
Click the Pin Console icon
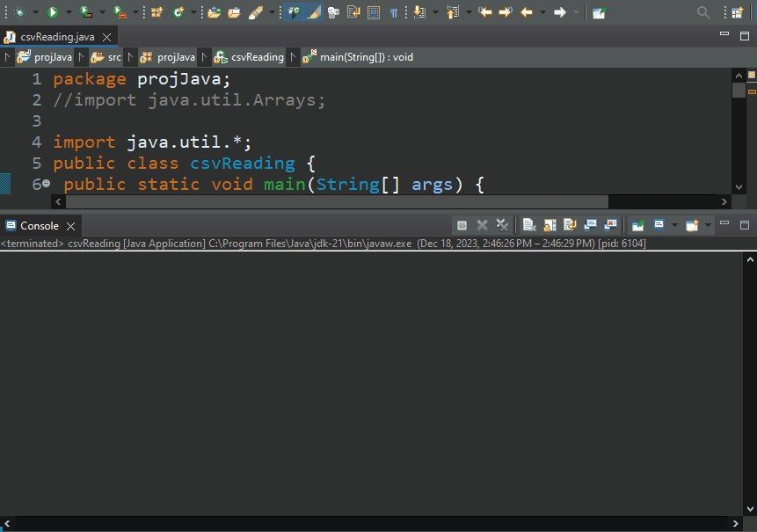pyautogui.click(x=637, y=225)
